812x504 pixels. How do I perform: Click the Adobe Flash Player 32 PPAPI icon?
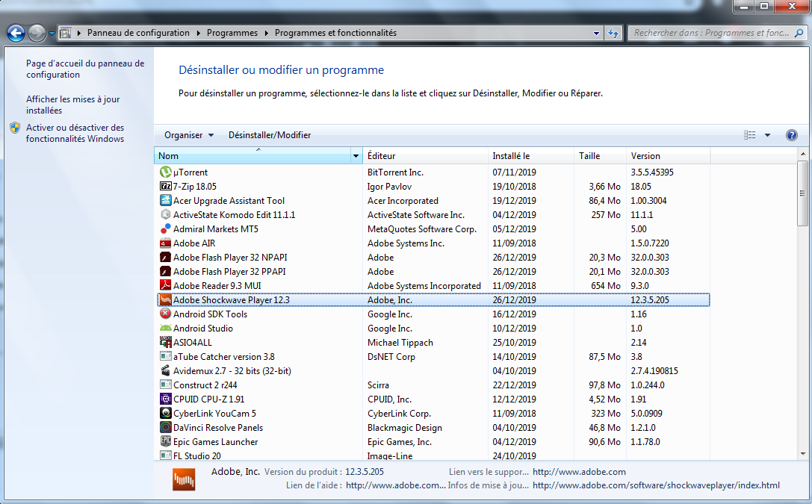[165, 271]
